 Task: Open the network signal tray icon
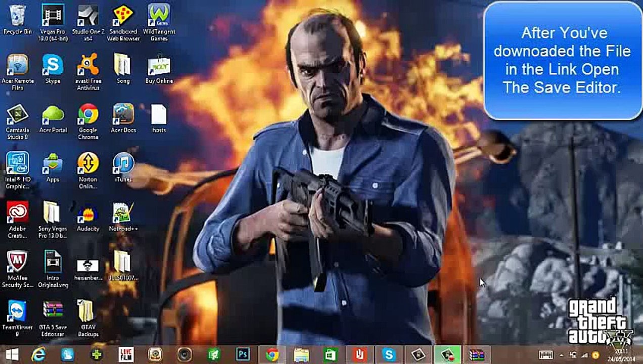click(585, 355)
